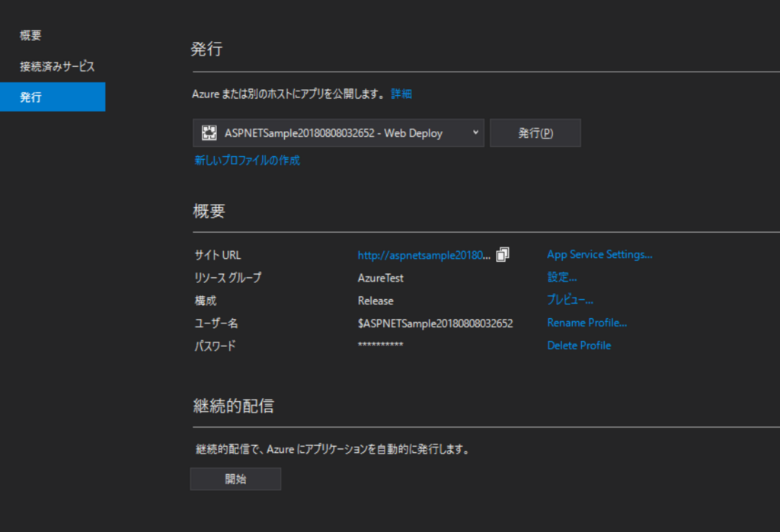The image size is (780, 532).
Task: Click the 開始 button under 継続的配信
Action: point(235,478)
